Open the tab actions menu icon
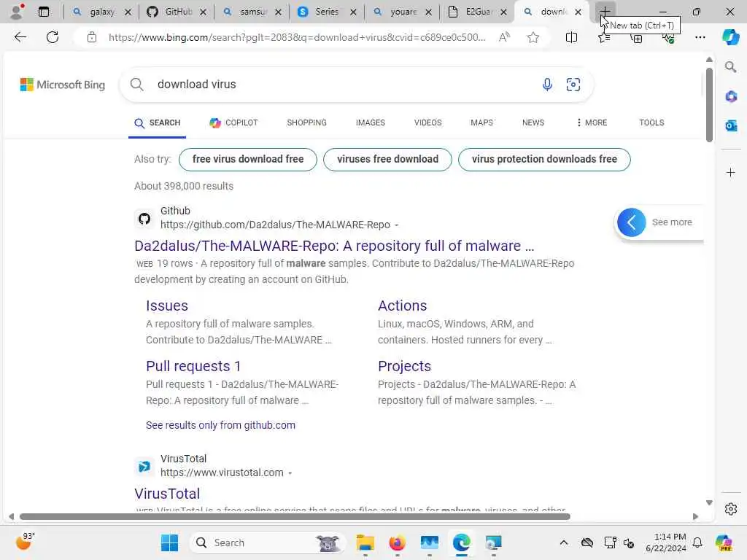Viewport: 747px width, 560px height. (x=44, y=12)
